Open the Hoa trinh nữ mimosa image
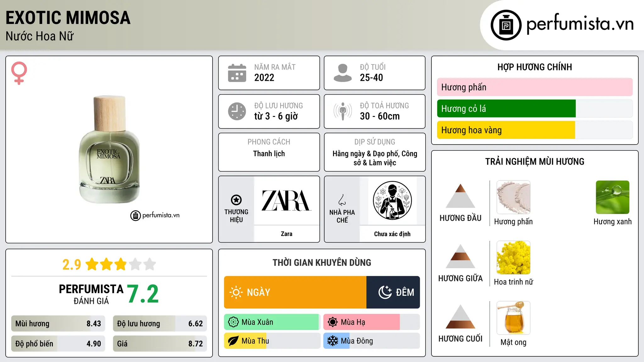644x362 pixels. point(514,258)
